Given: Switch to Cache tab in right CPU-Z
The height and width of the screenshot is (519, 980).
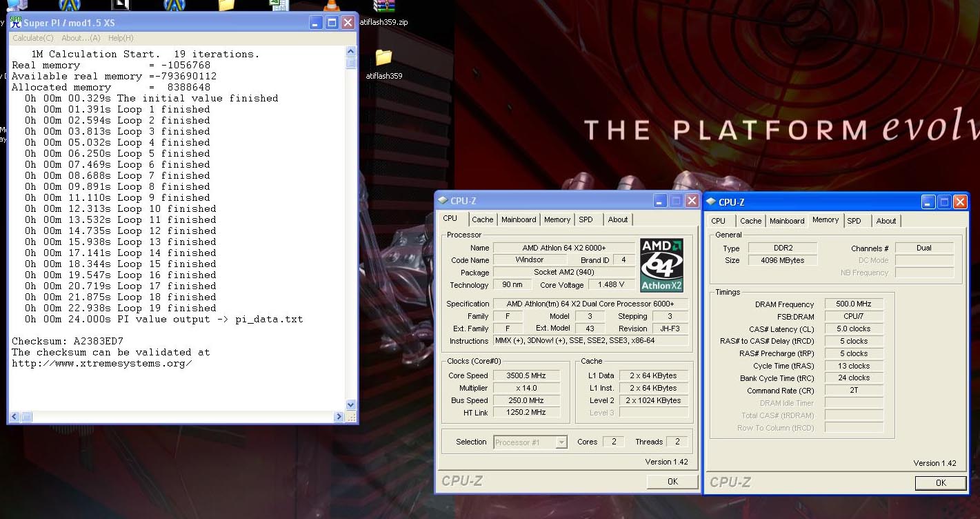Looking at the screenshot, I should pyautogui.click(x=751, y=221).
